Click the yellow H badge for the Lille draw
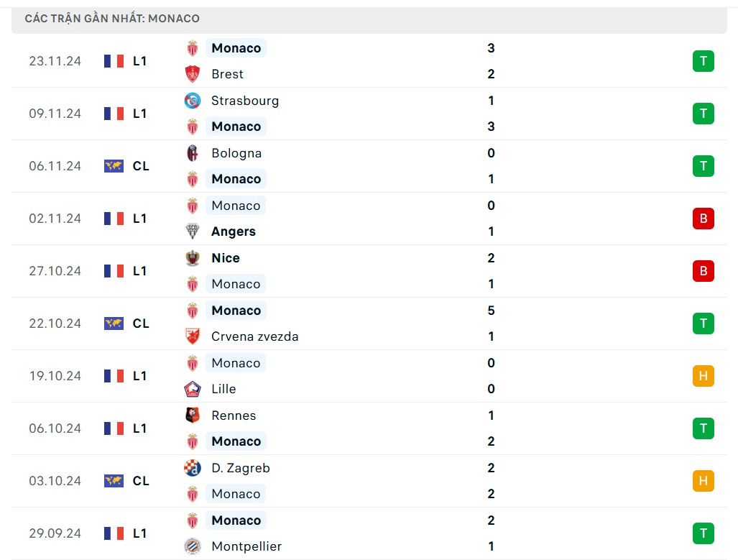Image resolution: width=738 pixels, height=560 pixels. (703, 375)
